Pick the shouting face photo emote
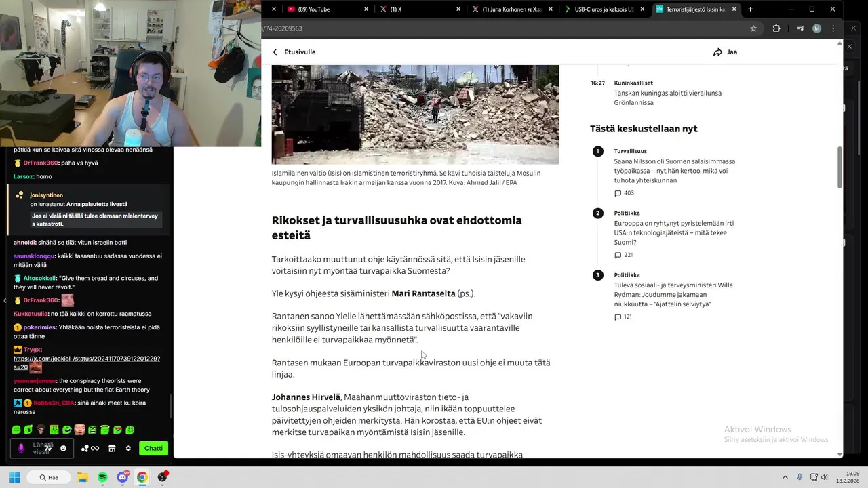 pos(79,430)
